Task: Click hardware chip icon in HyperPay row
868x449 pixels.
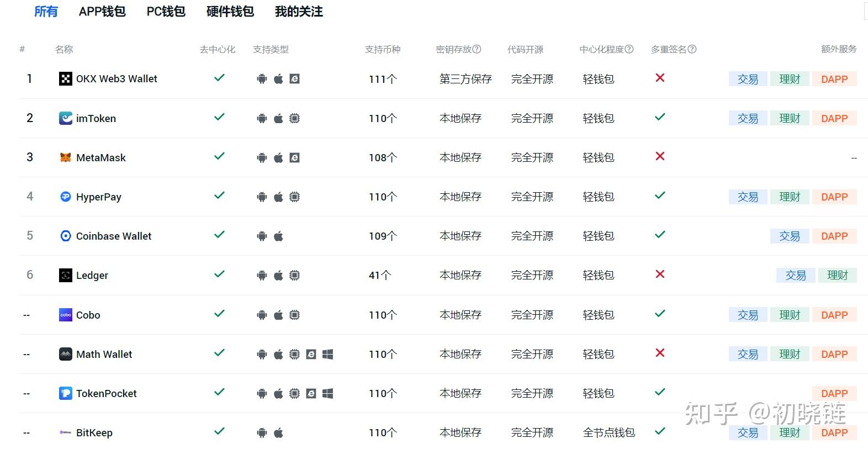Action: (x=295, y=197)
